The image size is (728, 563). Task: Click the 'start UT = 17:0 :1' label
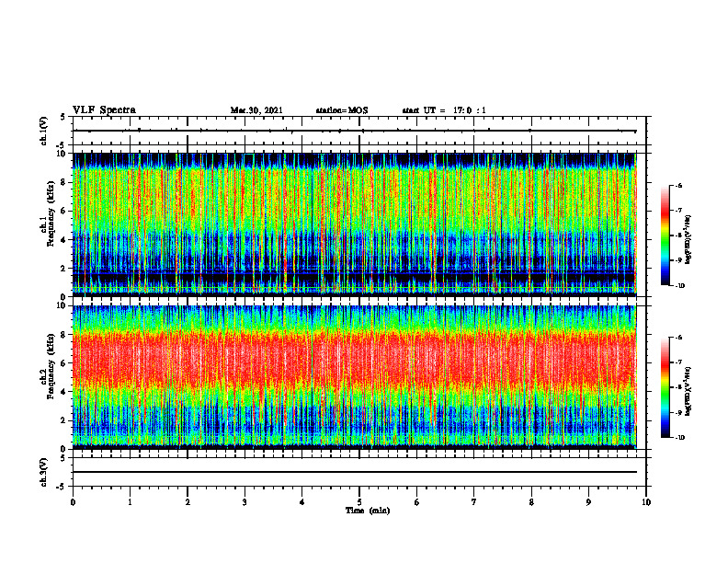pos(444,110)
